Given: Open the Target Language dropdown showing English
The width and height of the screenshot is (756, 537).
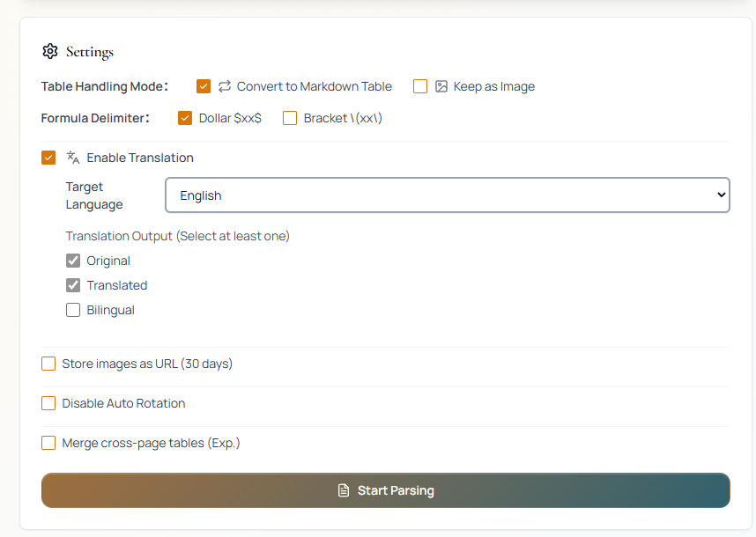Looking at the screenshot, I should [447, 195].
